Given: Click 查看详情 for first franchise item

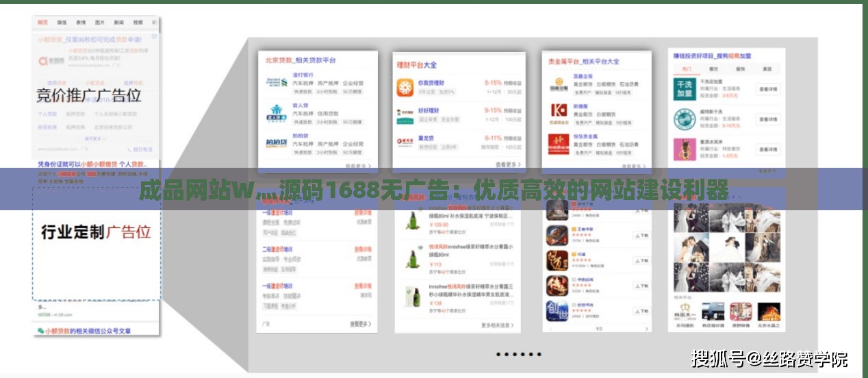Looking at the screenshot, I should pos(768,90).
